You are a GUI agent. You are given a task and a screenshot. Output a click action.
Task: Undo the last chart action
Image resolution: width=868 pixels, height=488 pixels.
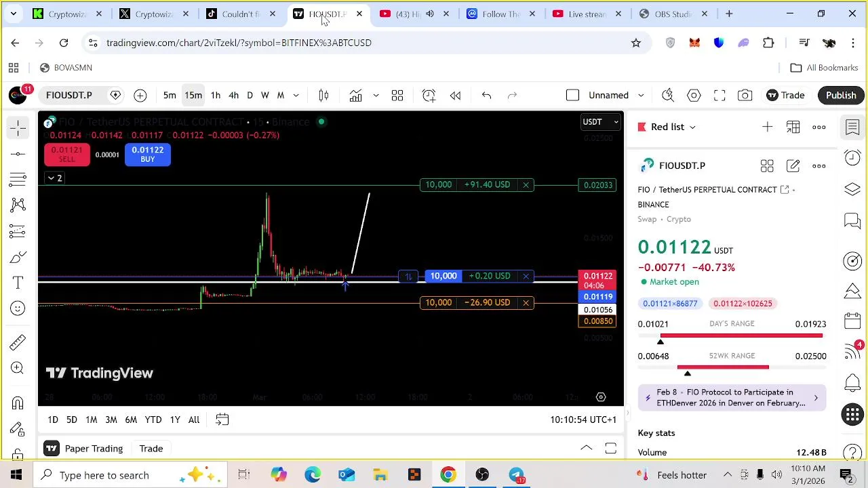tap(486, 96)
